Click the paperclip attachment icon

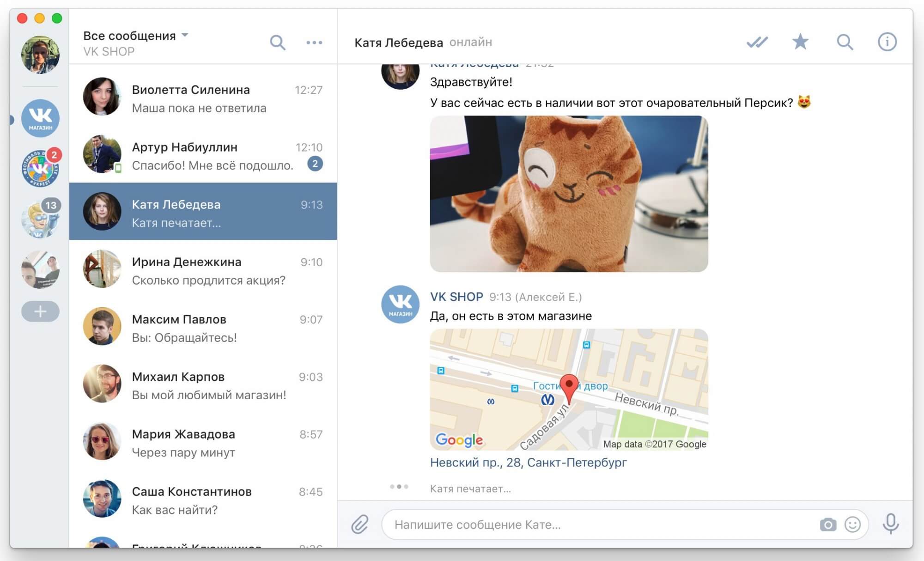359,524
